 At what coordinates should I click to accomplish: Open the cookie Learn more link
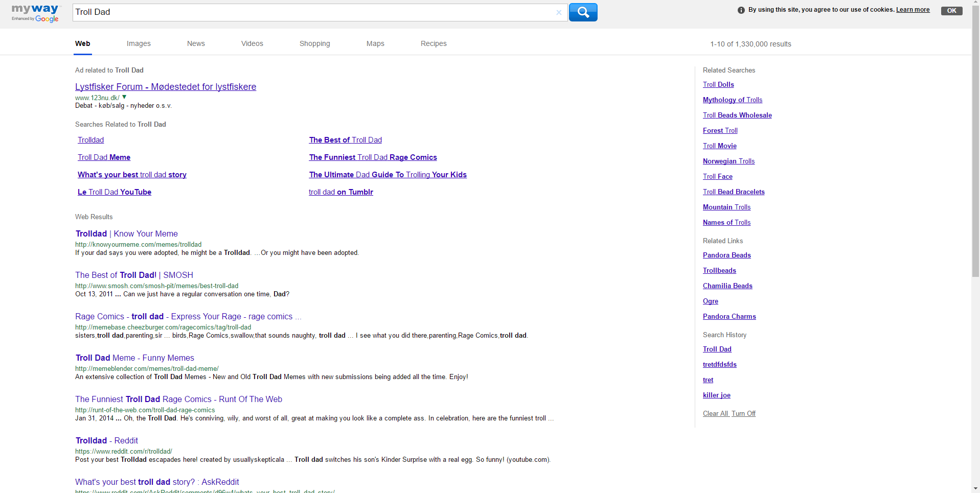coord(913,10)
